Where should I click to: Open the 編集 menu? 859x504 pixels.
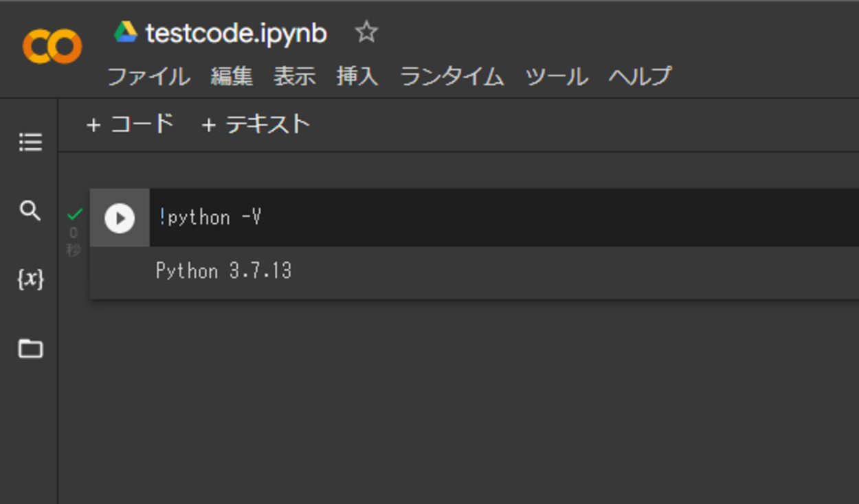(x=232, y=76)
